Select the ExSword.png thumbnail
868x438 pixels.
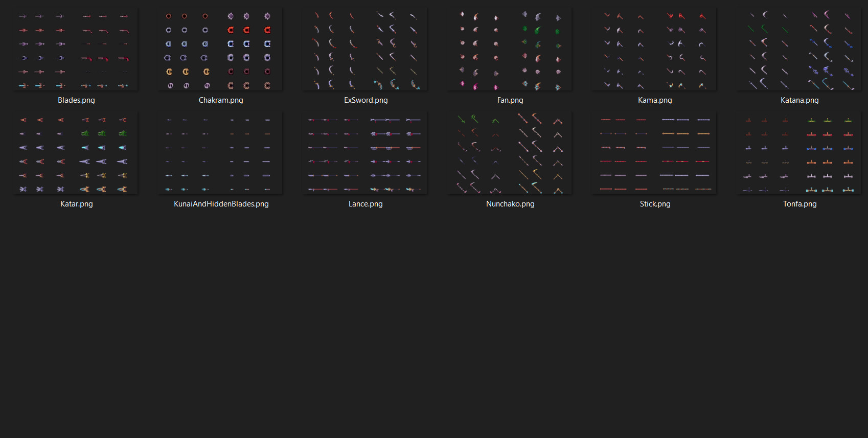366,50
